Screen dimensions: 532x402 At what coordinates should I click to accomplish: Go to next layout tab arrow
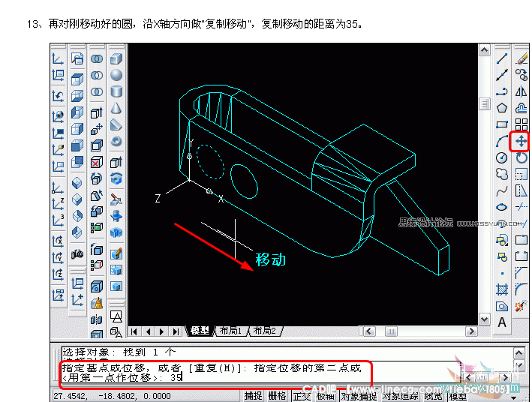pos(162,331)
